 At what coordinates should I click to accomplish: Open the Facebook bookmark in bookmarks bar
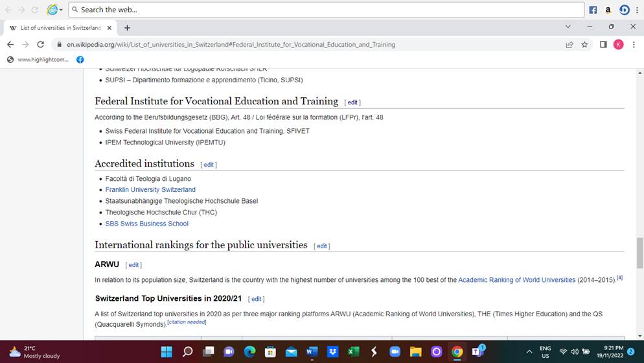(x=80, y=60)
